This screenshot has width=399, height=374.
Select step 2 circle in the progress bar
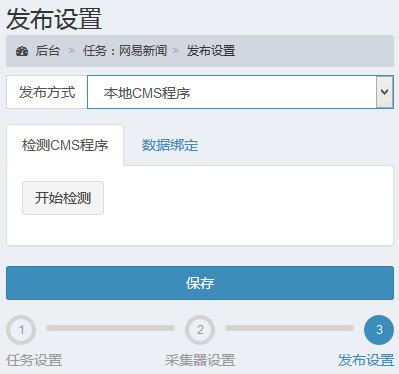(200, 330)
